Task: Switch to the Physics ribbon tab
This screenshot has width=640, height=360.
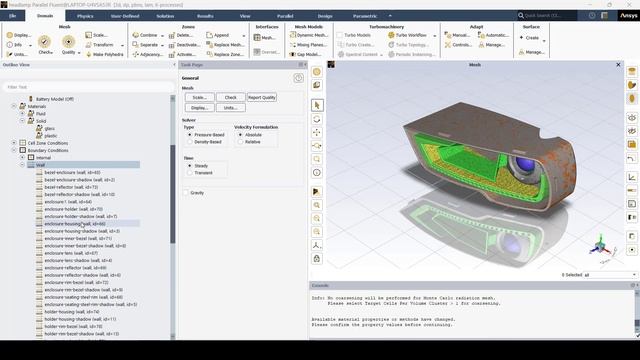Action: (x=85, y=16)
